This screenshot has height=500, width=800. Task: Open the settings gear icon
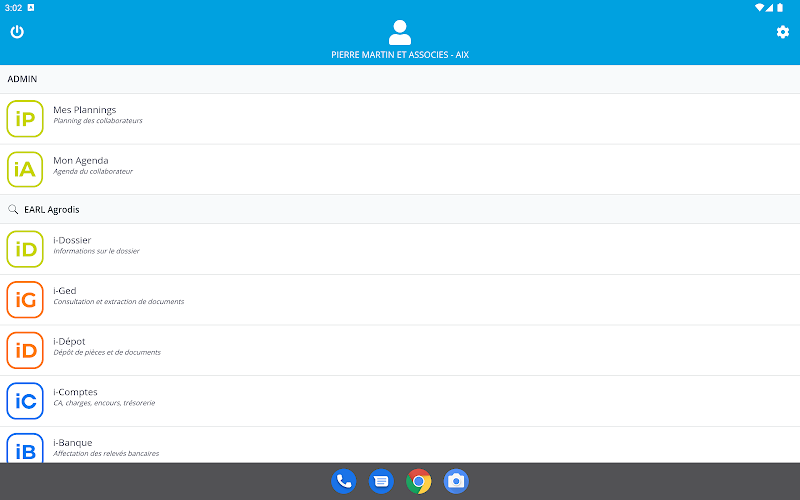point(783,32)
